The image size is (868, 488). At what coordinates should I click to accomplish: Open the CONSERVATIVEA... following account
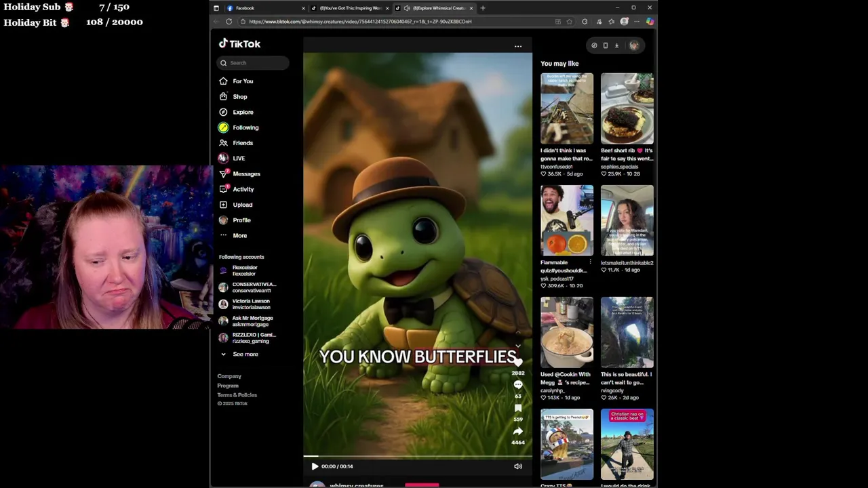coord(247,287)
